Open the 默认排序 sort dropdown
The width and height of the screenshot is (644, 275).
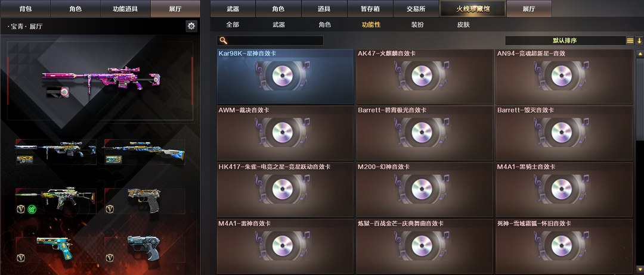(565, 40)
